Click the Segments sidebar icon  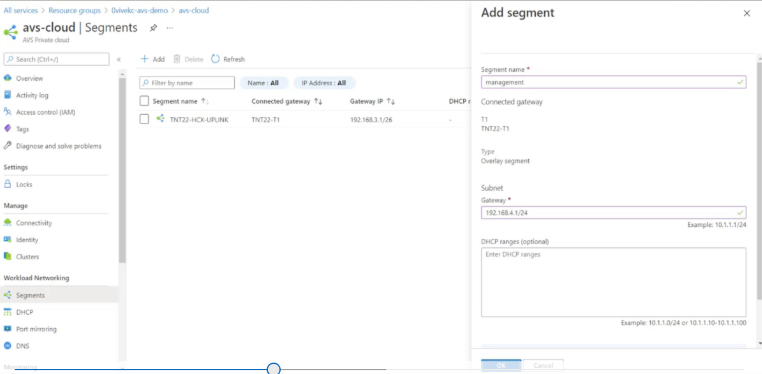(7, 295)
